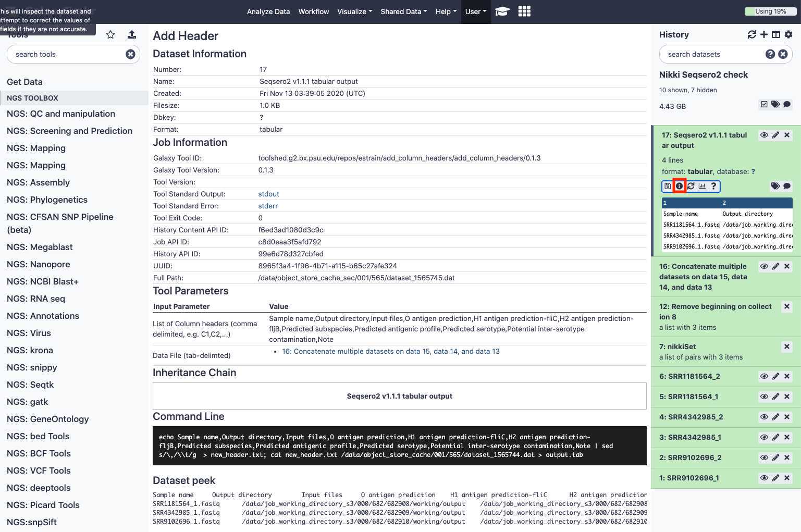This screenshot has width=801, height=532.
Task: View data of 16: Concatenate datasets eye icon
Action: (x=764, y=266)
